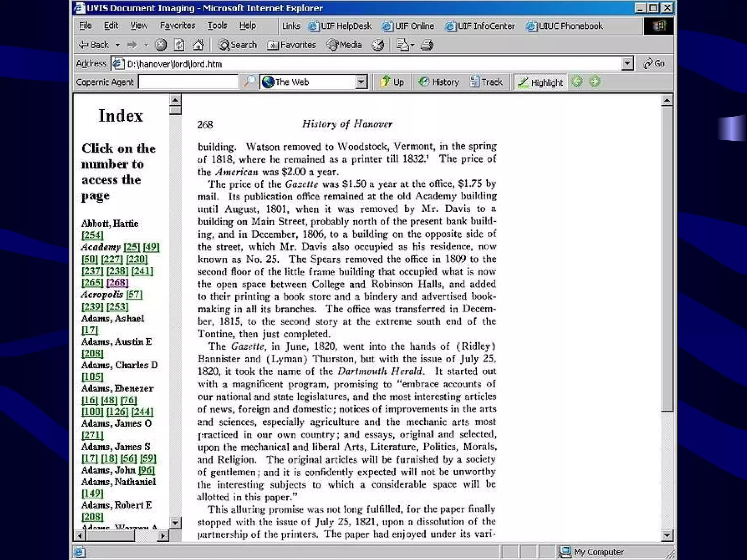
Task: Expand the Address bar dropdown
Action: click(627, 63)
